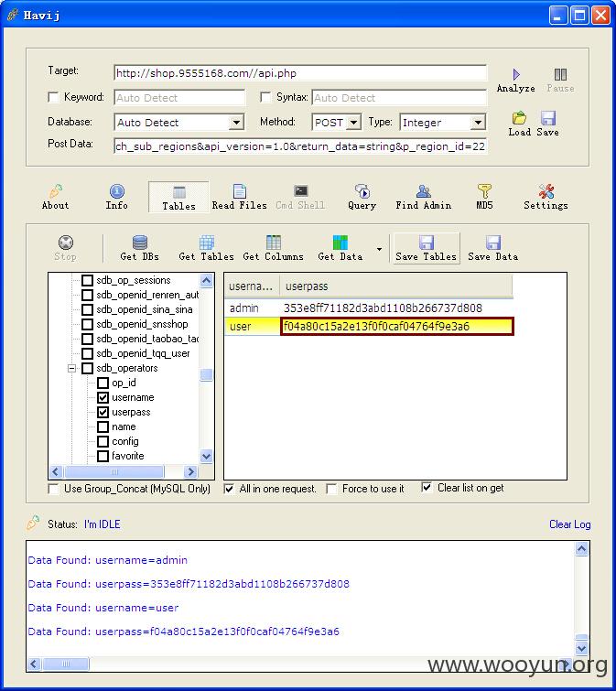The image size is (616, 691).
Task: Select the user password hash cell
Action: coord(397,327)
